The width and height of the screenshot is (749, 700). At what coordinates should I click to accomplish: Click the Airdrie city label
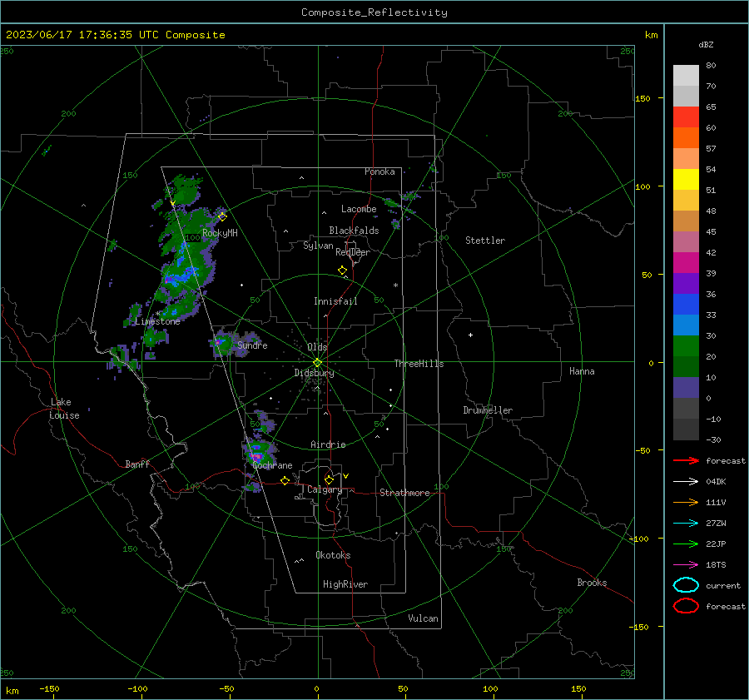click(x=328, y=444)
